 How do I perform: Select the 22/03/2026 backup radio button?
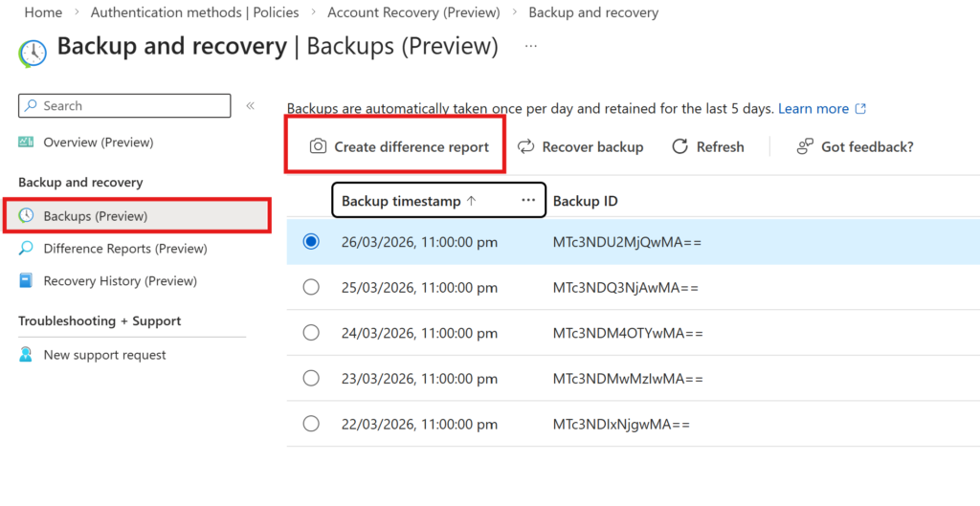(310, 424)
